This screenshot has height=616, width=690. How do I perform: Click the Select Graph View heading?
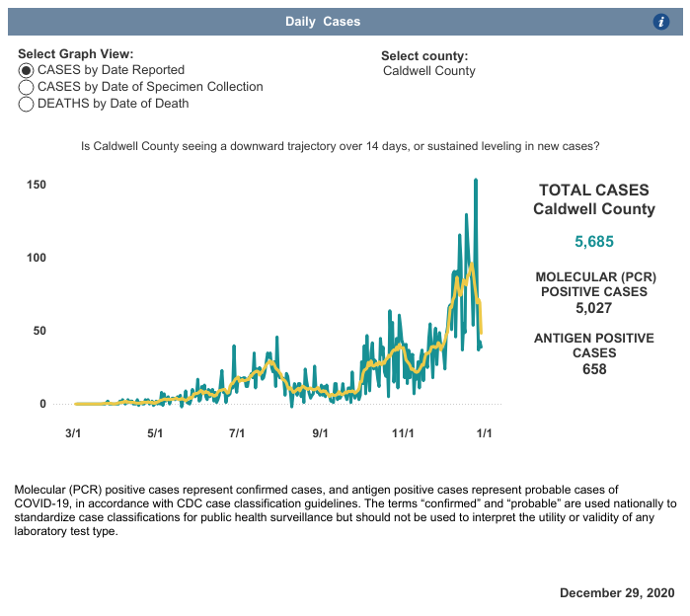tap(76, 54)
